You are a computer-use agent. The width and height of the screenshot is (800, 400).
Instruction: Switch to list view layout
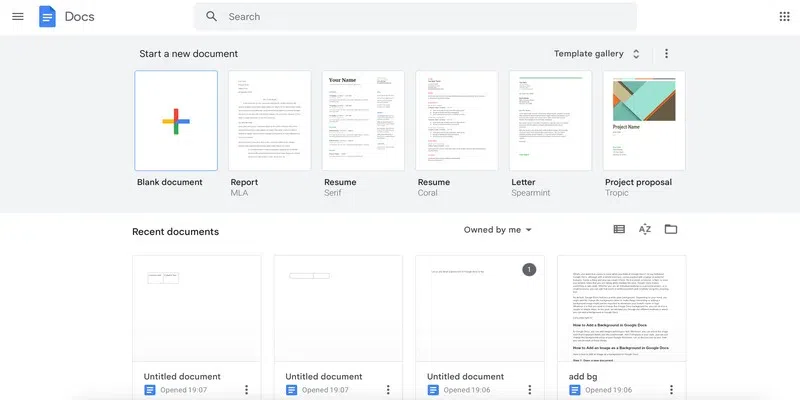point(619,229)
